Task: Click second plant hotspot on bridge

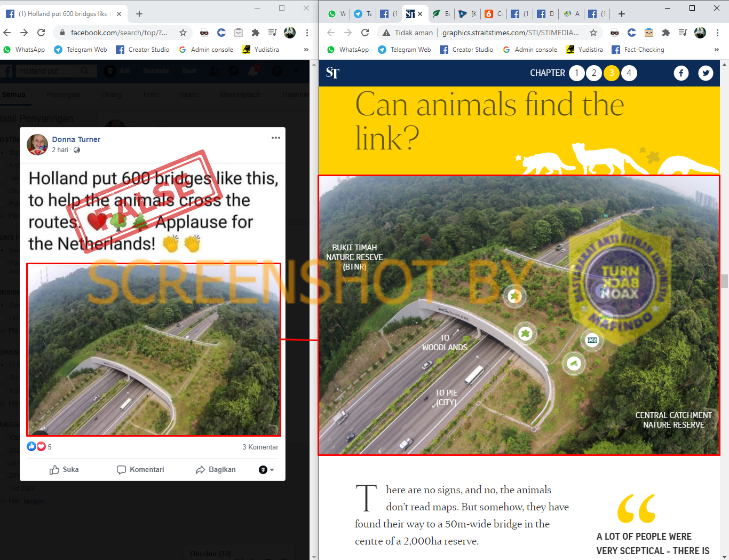Action: coord(525,334)
